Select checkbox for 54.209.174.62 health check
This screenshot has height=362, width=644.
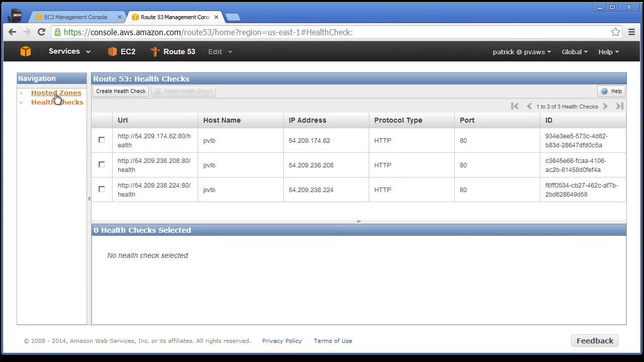point(102,140)
